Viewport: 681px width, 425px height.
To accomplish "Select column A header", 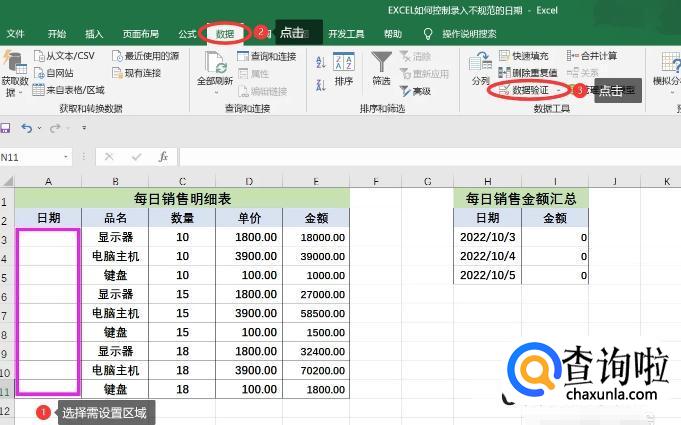I will [48, 181].
